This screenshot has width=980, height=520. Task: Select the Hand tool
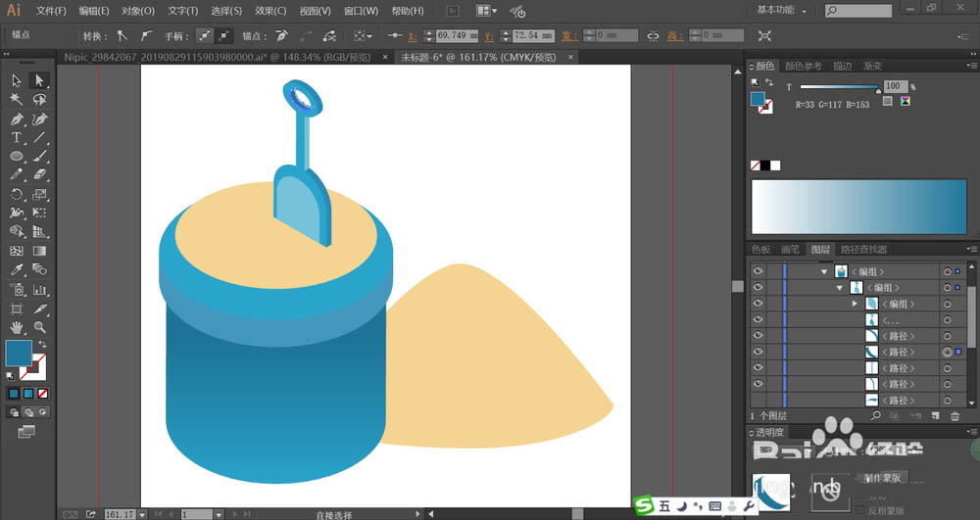click(x=17, y=327)
